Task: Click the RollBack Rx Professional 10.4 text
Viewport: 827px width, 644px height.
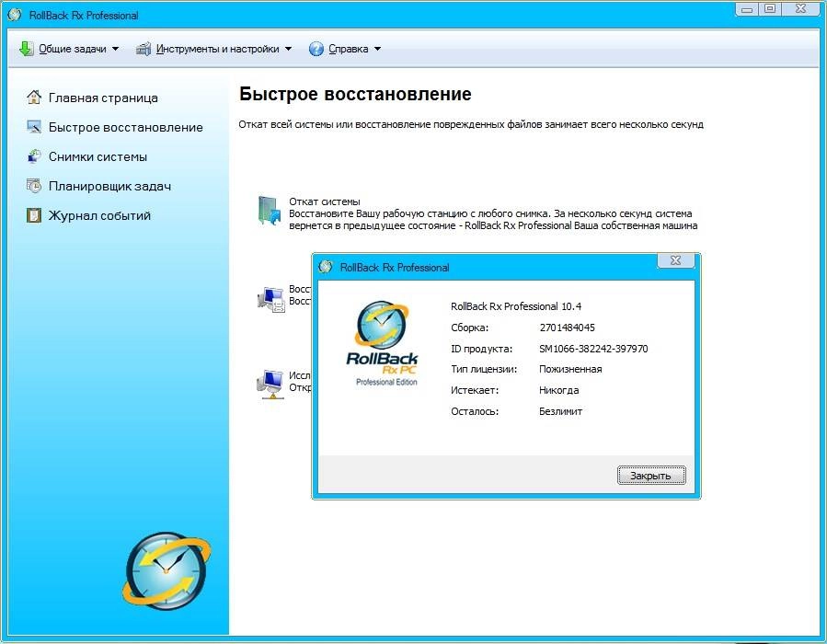Action: (516, 306)
